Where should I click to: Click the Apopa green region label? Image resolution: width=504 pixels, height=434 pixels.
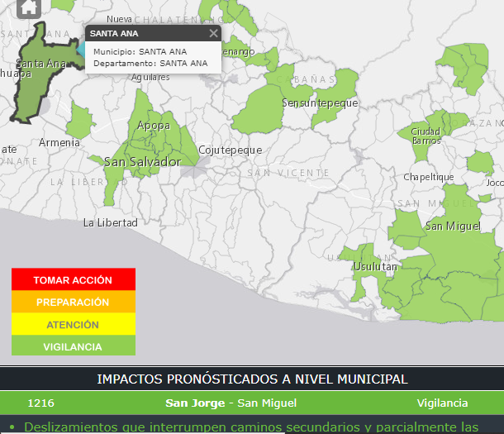154,126
